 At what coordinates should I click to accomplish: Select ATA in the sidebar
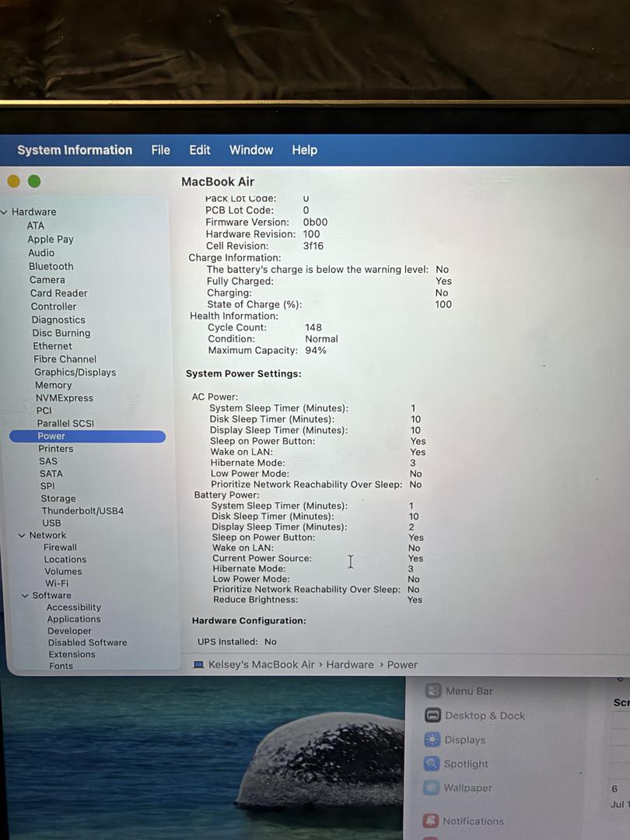click(35, 226)
